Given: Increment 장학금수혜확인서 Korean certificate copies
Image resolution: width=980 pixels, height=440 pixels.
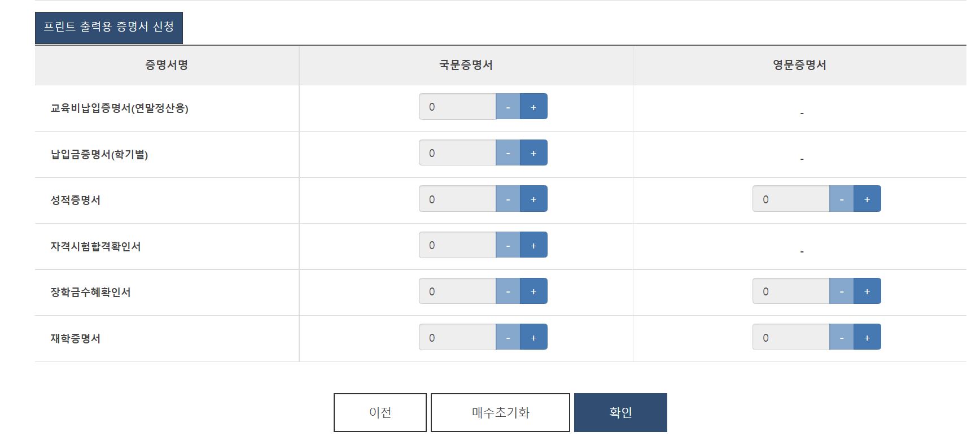Looking at the screenshot, I should (533, 291).
